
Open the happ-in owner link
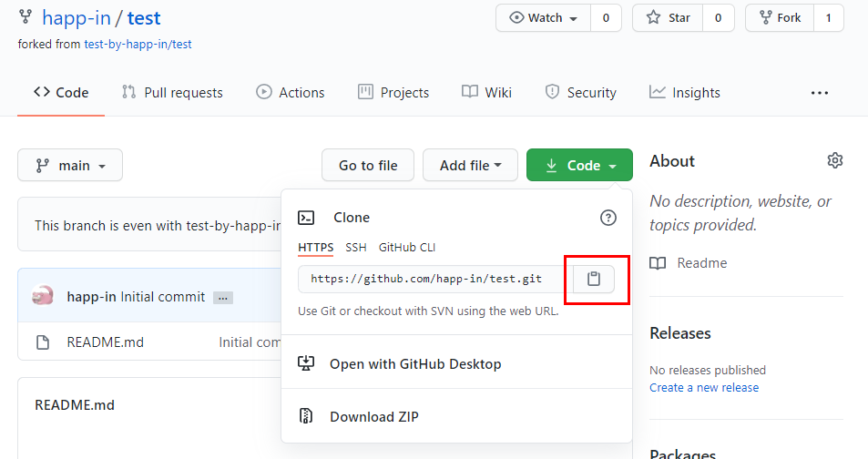pos(77,18)
